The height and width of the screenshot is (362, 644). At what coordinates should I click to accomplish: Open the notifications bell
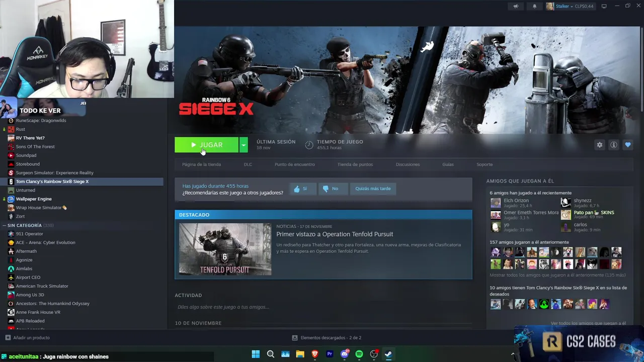534,6
